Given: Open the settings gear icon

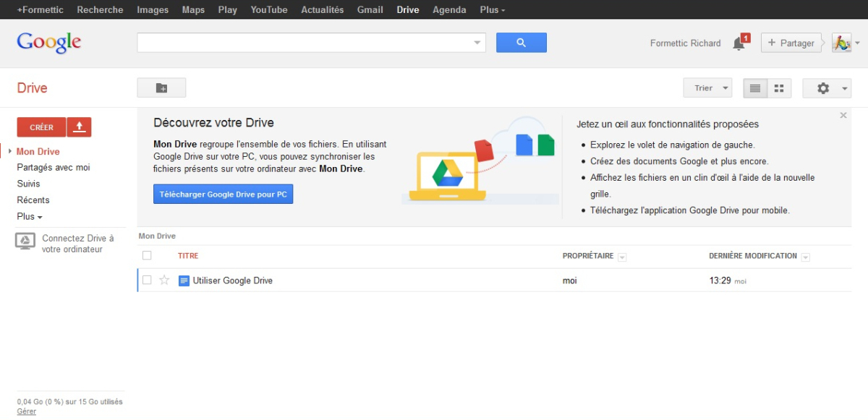Looking at the screenshot, I should (x=823, y=87).
